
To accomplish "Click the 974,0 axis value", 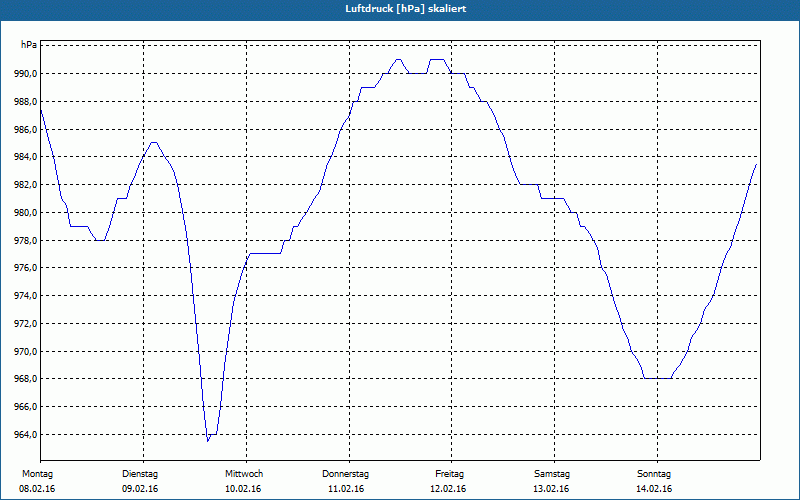I will (26, 296).
